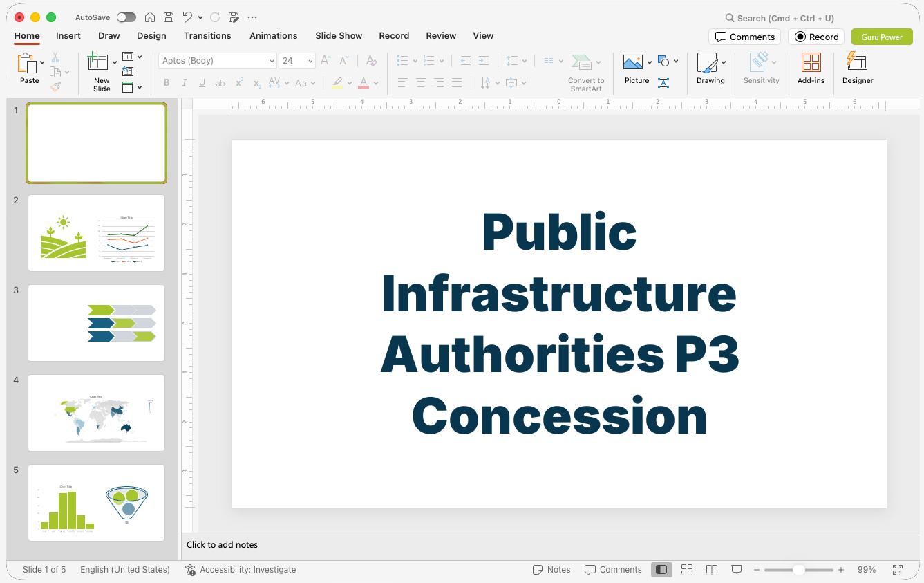924x583 pixels.
Task: Click Convert to SmartArt button
Action: 586,73
